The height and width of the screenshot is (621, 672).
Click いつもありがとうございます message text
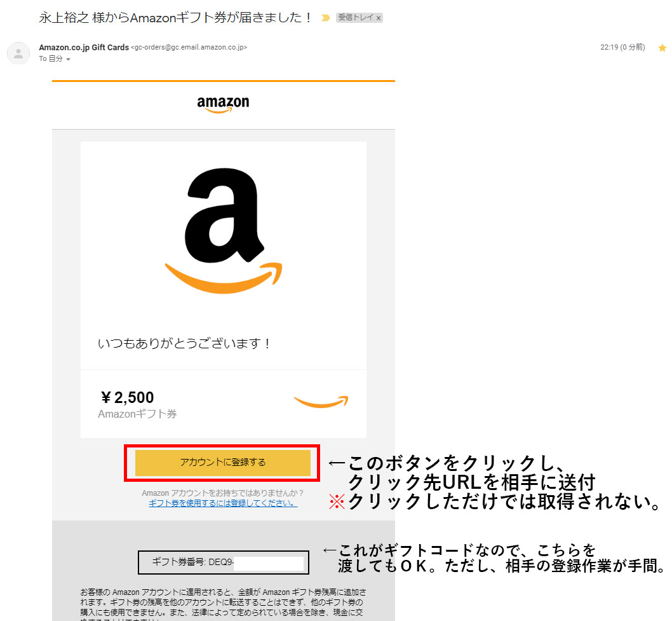click(x=184, y=343)
